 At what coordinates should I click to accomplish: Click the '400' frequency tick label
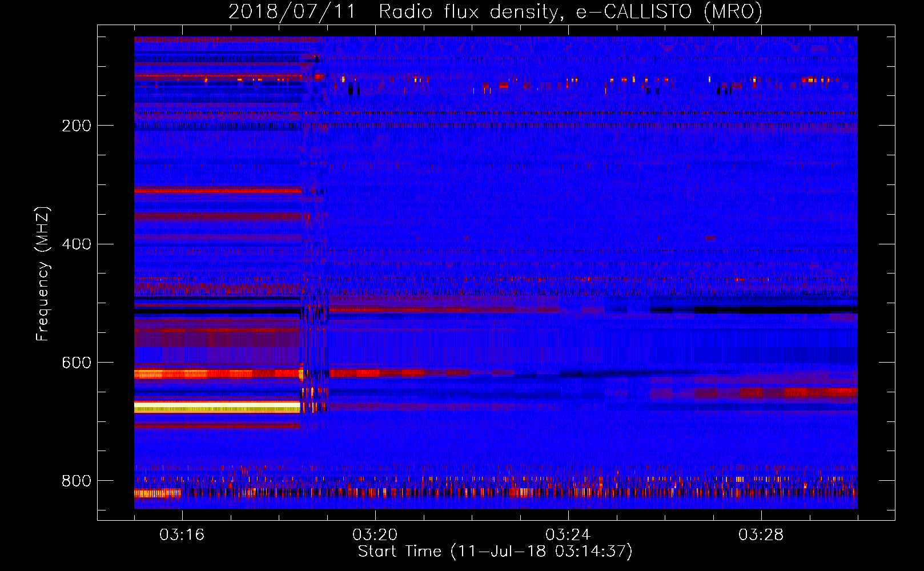click(77, 244)
